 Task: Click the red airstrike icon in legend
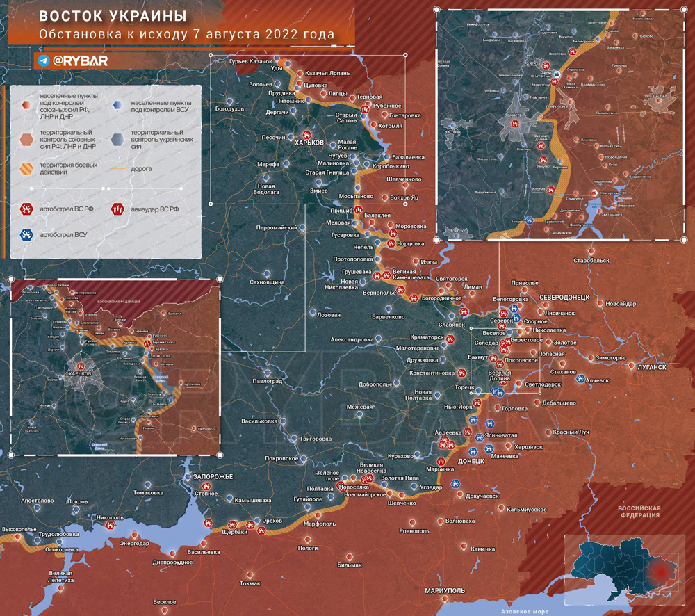tap(117, 209)
